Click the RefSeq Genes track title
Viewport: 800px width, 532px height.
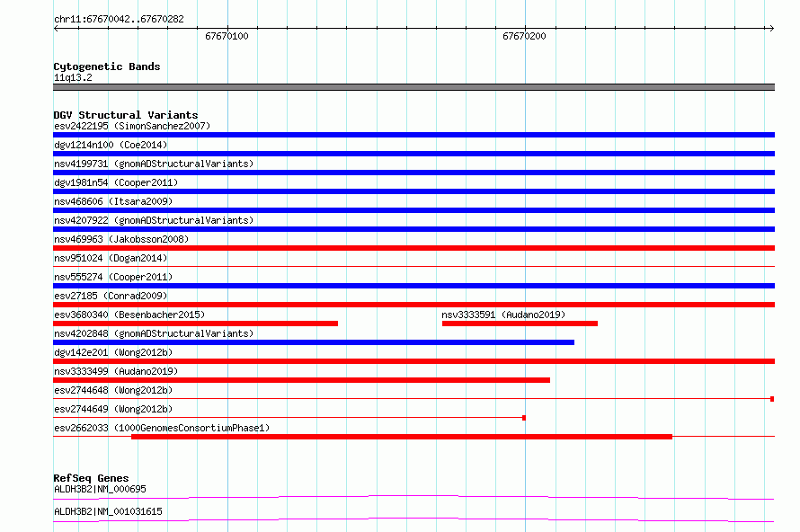pyautogui.click(x=91, y=478)
